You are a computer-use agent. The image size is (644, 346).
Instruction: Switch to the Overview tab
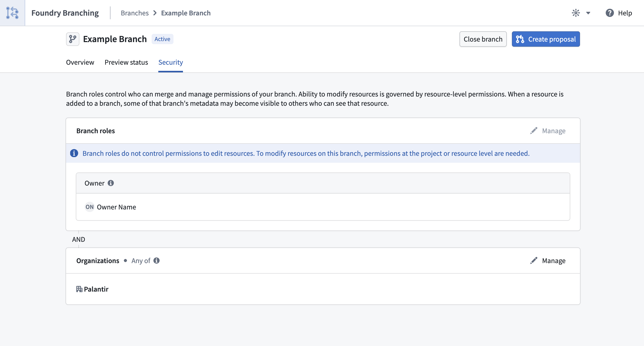[80, 62]
